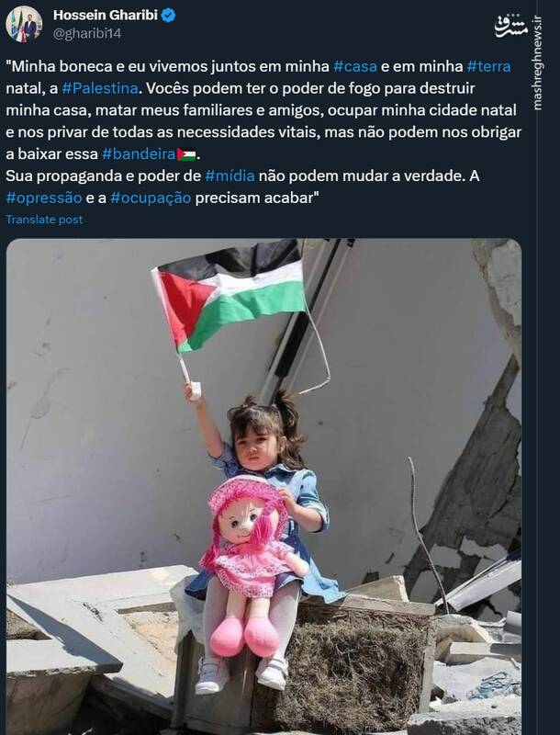The image size is (560, 735).
Task: Click the pink doll in the photo
Action: (x=251, y=562)
